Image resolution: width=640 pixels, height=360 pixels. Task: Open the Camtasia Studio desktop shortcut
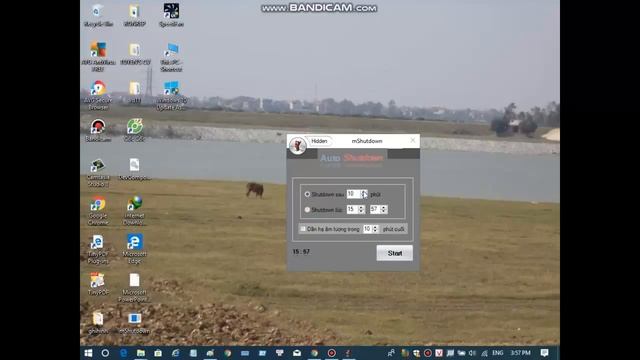tap(98, 172)
